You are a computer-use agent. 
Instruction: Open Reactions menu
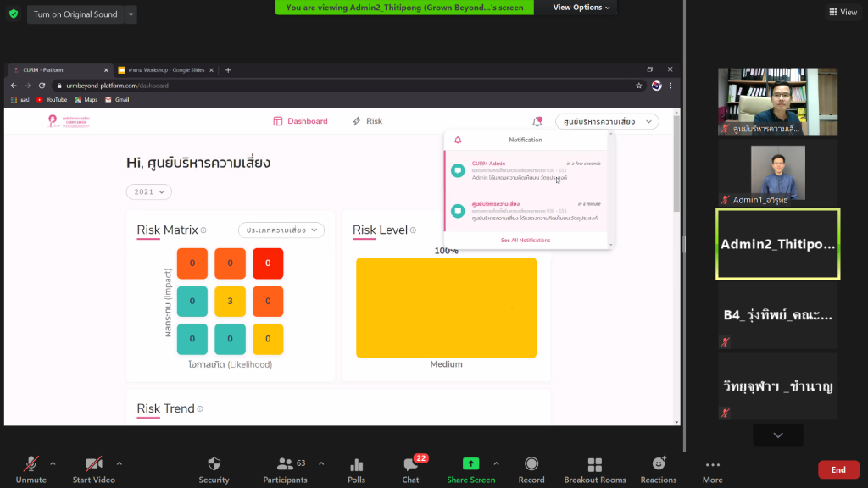coord(659,469)
